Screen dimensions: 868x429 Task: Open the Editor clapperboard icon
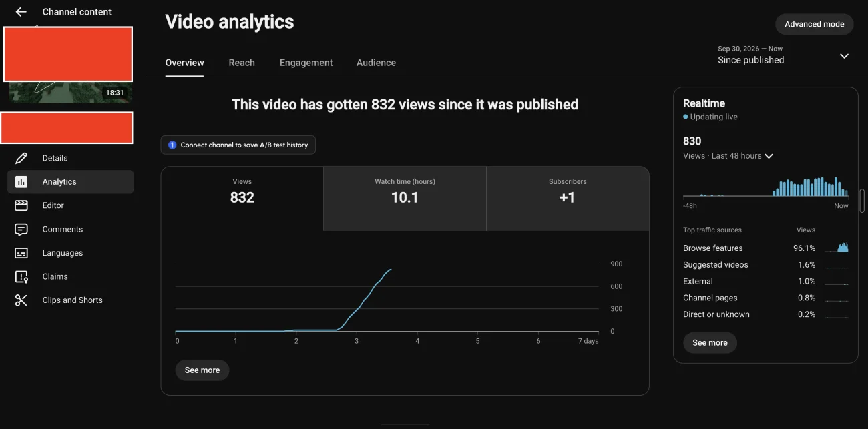coord(21,205)
